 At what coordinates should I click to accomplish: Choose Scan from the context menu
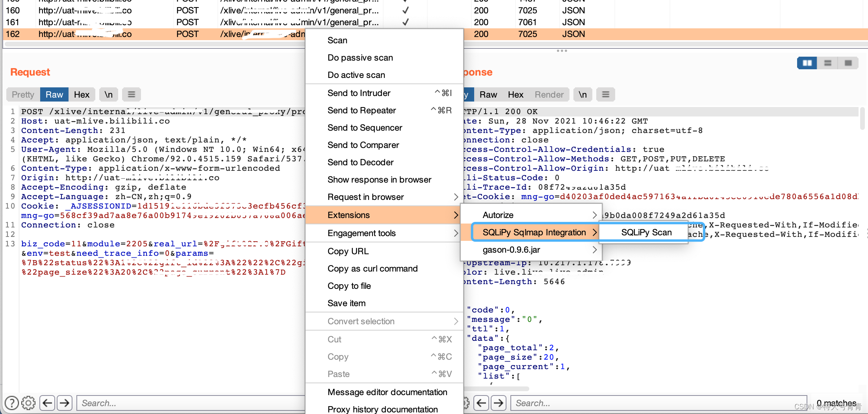pos(384,40)
